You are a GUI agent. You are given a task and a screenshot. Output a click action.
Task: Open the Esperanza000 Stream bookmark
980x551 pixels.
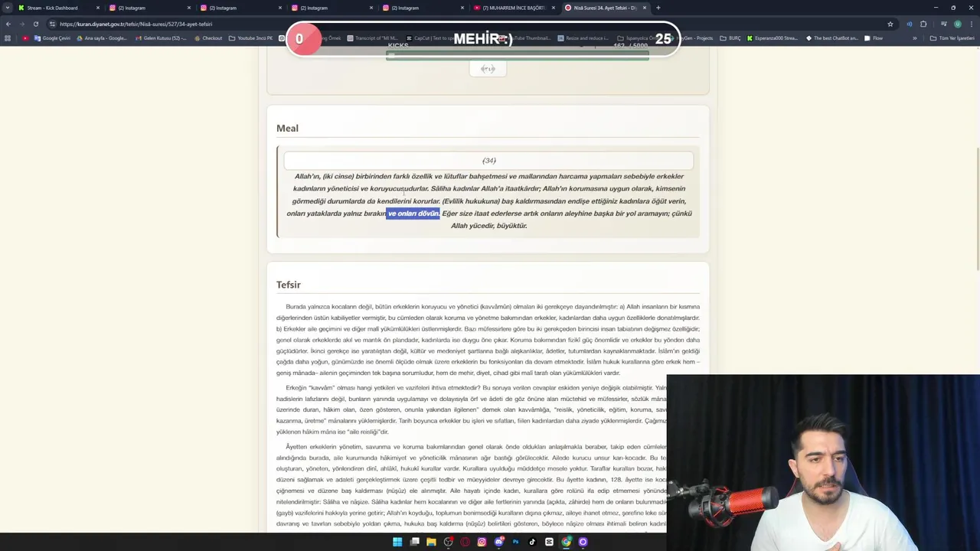772,37
